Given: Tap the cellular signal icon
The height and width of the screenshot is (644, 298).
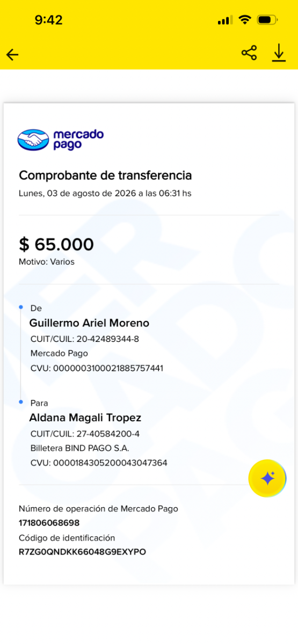Looking at the screenshot, I should pyautogui.click(x=225, y=20).
